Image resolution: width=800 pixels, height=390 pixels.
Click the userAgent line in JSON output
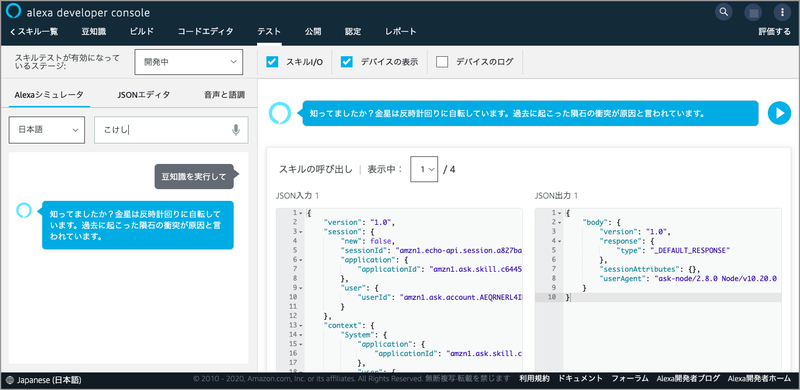688,278
